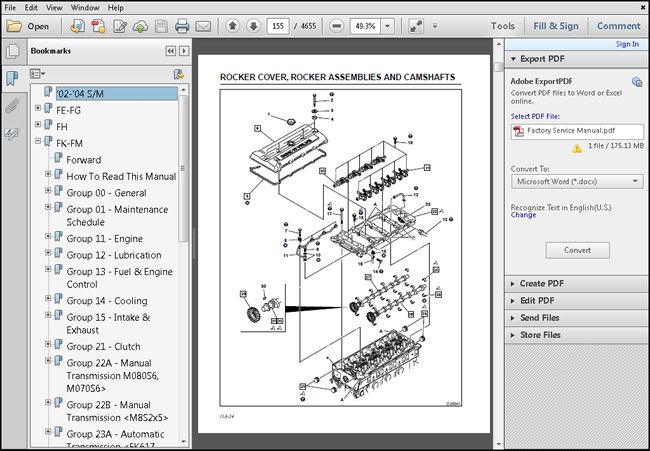Expand the Send Files section
Viewport: 650px width, 451px height.
point(513,318)
